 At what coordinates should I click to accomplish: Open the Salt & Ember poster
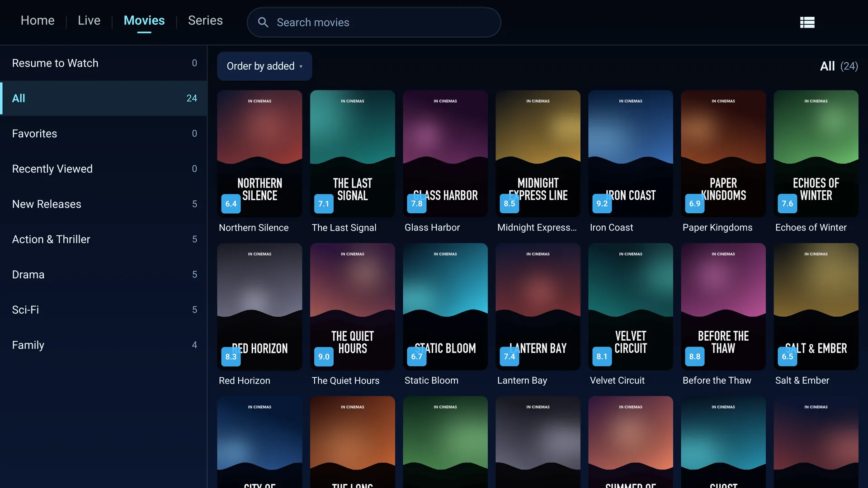[816, 307]
